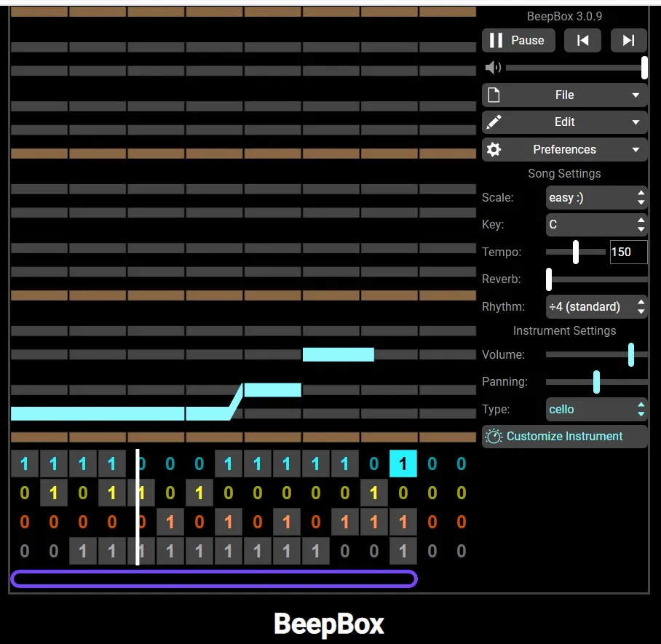The image size is (661, 644).
Task: Open the instrument Type dropdown showing cello
Action: click(x=596, y=409)
